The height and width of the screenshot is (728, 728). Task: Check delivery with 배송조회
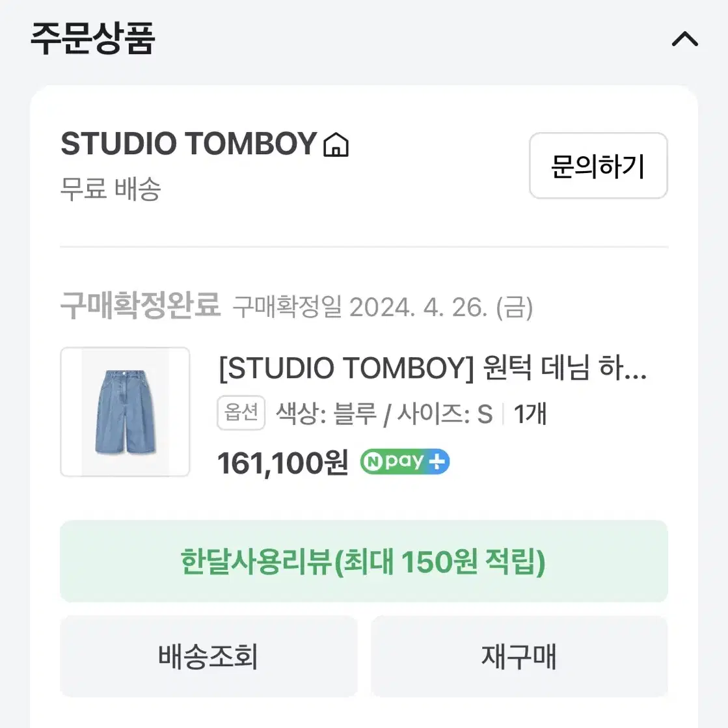(208, 656)
